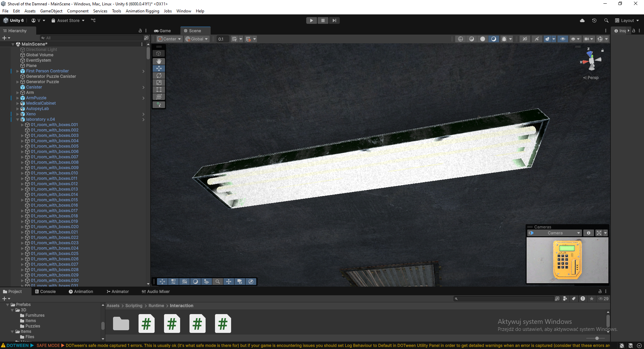Screen dimensions: 644x349
Task: Open the GameObject menu
Action: pyautogui.click(x=51, y=11)
